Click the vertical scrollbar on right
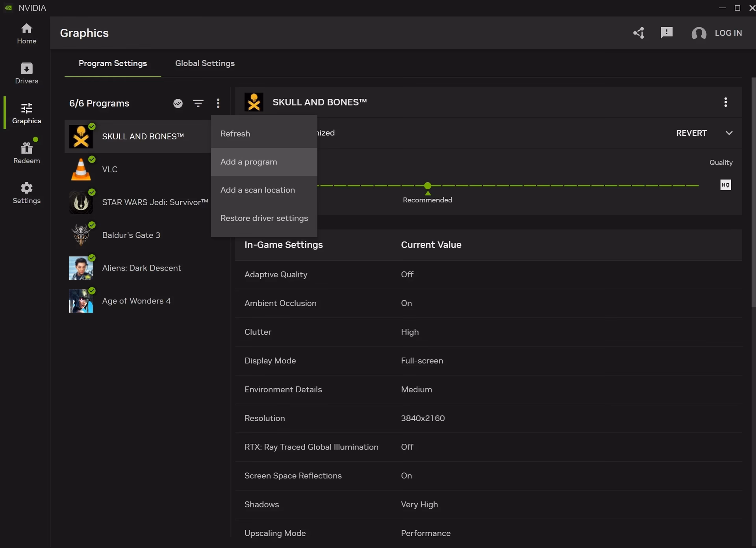The height and width of the screenshot is (548, 756). (753, 192)
